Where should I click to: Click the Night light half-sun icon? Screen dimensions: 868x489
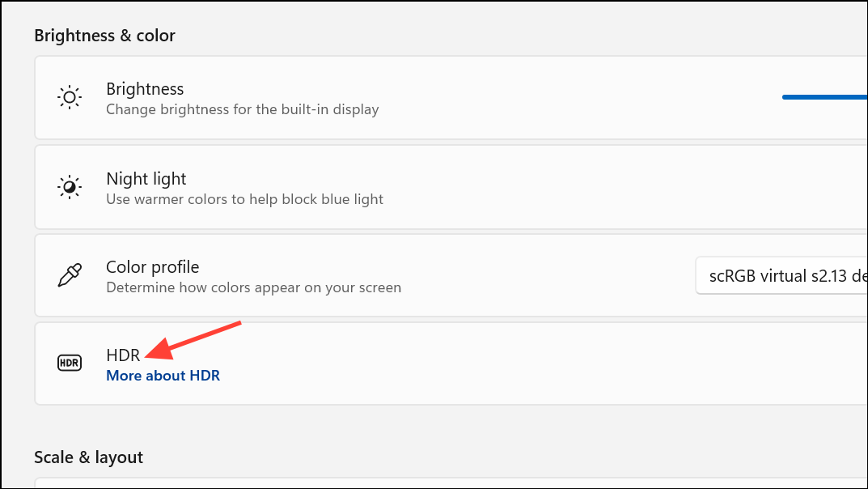70,187
